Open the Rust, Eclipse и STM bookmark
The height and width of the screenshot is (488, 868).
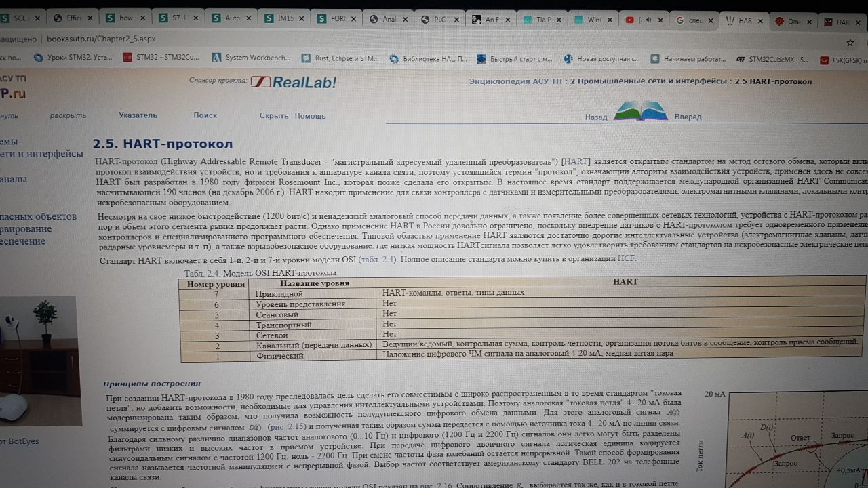(x=340, y=58)
